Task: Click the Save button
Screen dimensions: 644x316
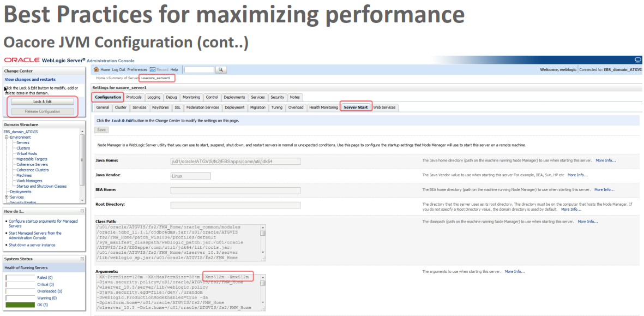Action: point(101,129)
